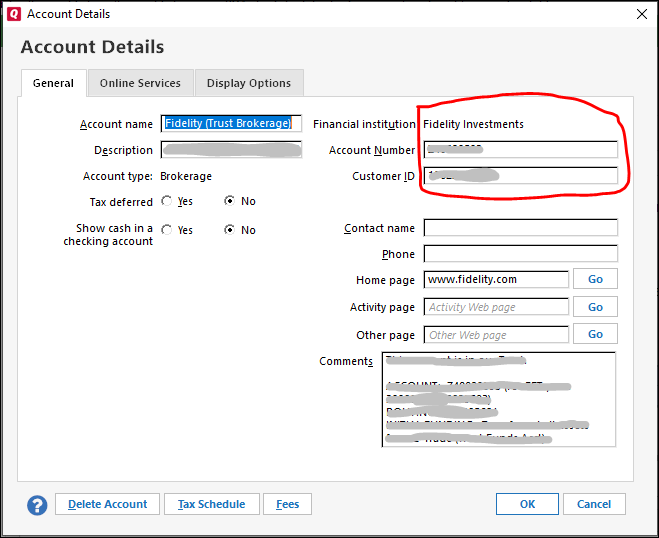The width and height of the screenshot is (659, 538).
Task: Click Cancel to discard changes
Action: pos(594,504)
